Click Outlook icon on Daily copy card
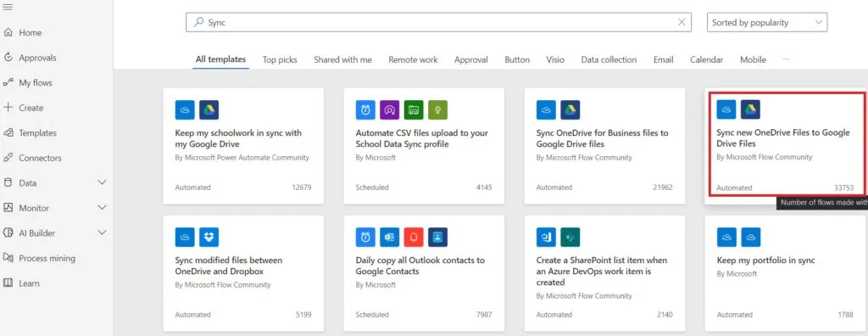The width and height of the screenshot is (868, 336). (390, 237)
